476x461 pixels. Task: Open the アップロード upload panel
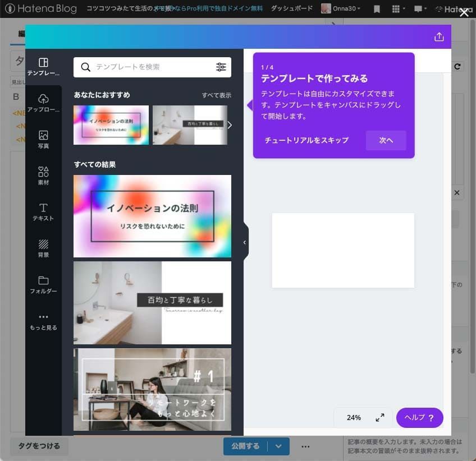click(43, 103)
